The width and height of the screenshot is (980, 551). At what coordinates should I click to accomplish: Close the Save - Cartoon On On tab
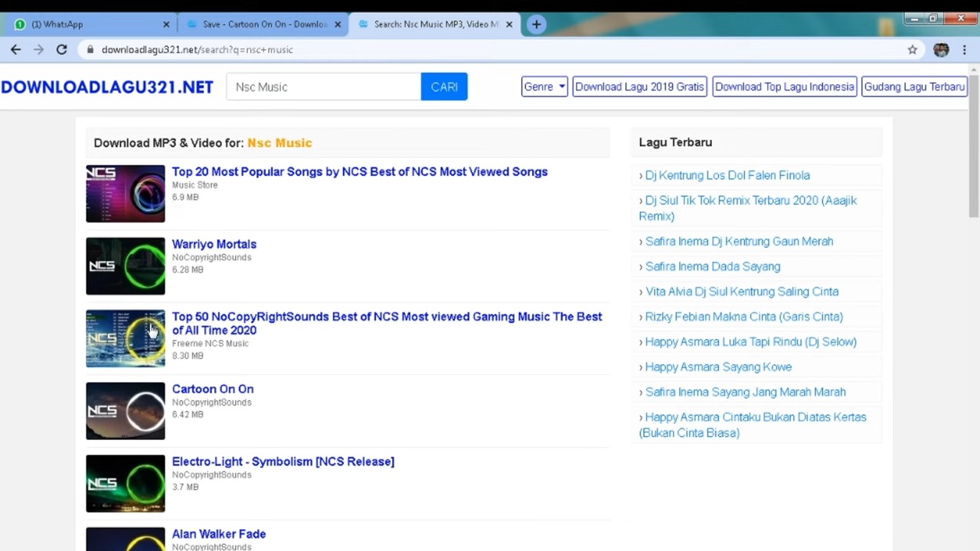tap(338, 24)
